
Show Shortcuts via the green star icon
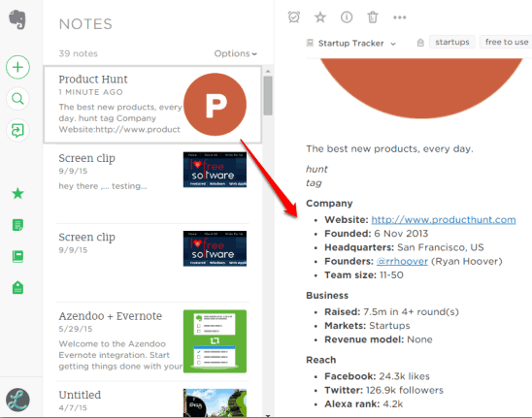click(x=17, y=194)
